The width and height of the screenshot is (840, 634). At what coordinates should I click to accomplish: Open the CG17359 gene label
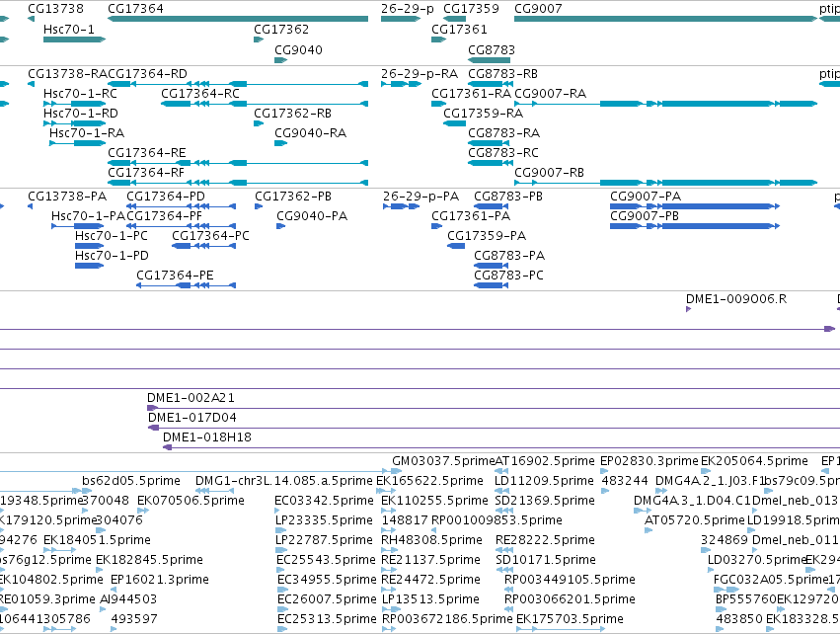[471, 9]
